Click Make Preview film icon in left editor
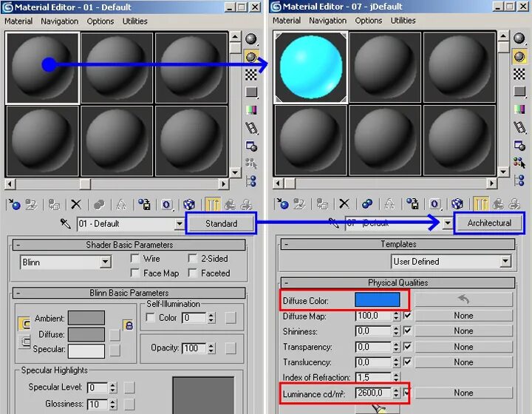The width and height of the screenshot is (532, 414). pyautogui.click(x=251, y=128)
